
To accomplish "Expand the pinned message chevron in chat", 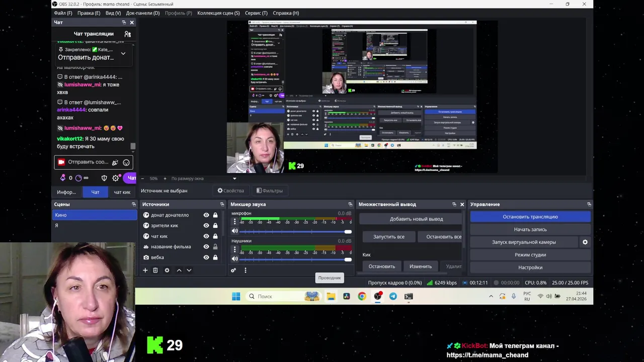I will [x=123, y=53].
